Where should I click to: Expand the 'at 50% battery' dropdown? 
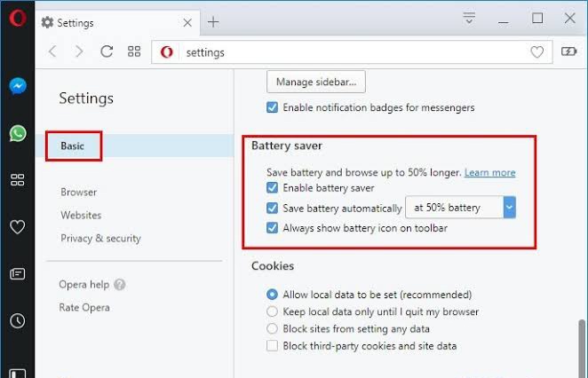460,207
